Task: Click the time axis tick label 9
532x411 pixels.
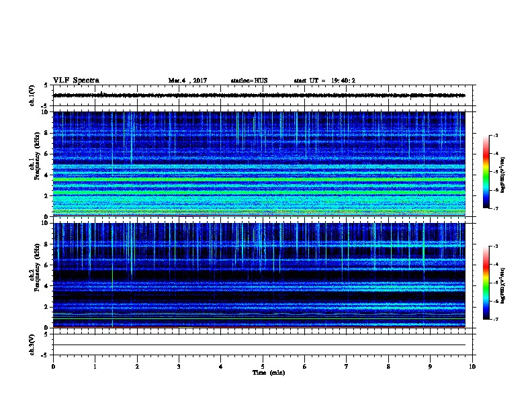Action: point(430,367)
